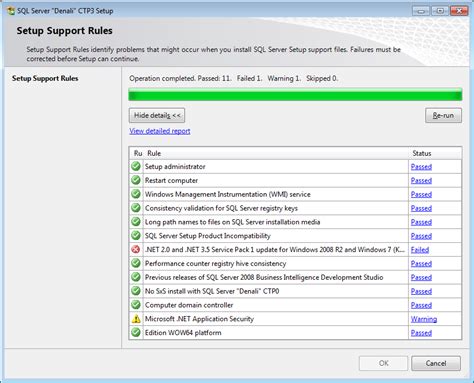This screenshot has height=383, width=474.
Task: Select 'Computer domain controller' rule text
Action: (x=189, y=305)
